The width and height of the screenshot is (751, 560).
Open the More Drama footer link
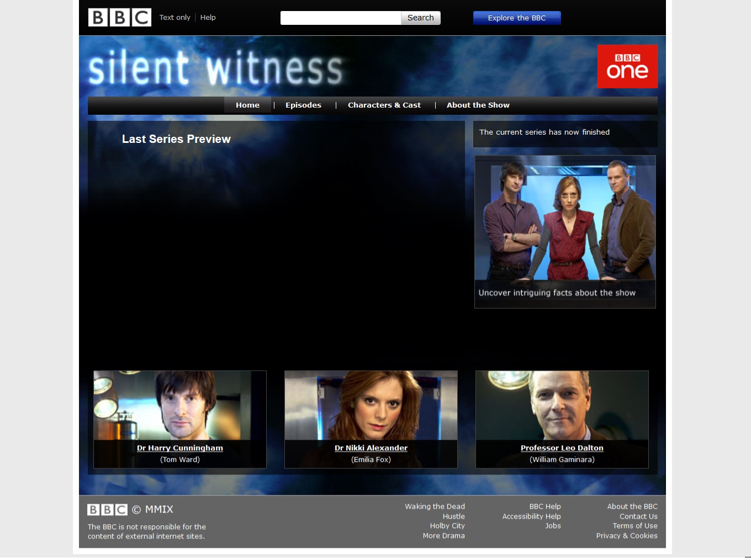tap(443, 536)
